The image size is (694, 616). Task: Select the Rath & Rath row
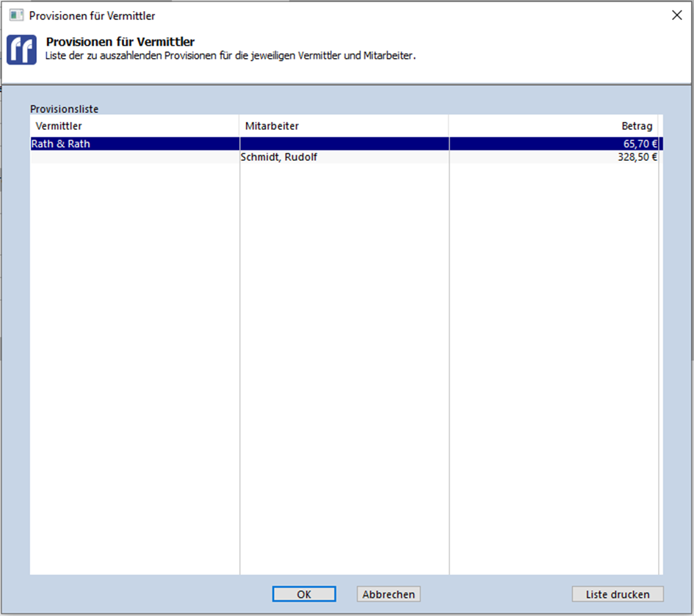click(60, 144)
